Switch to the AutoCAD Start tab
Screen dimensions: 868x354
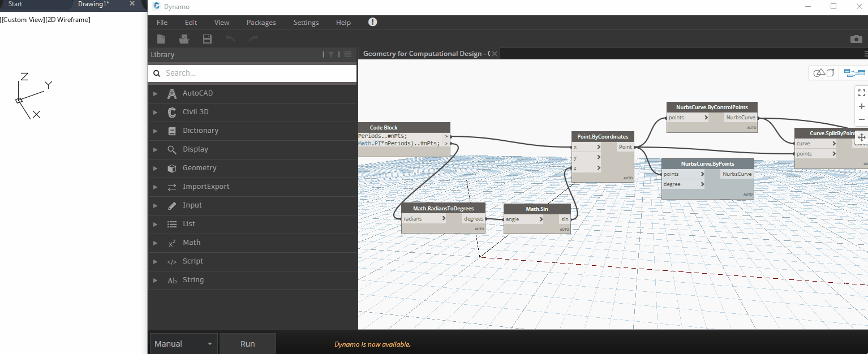(15, 4)
